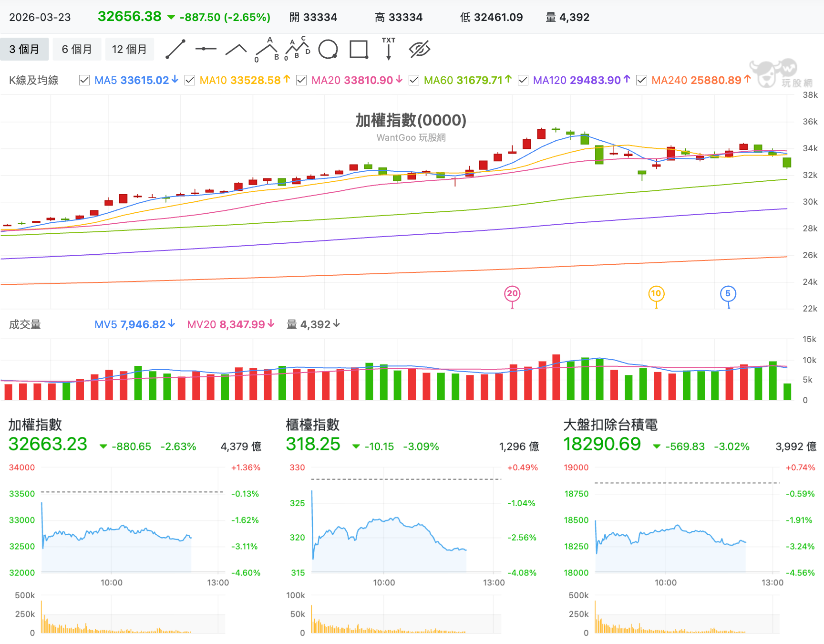Disable the MA240 moving average checkbox

(641, 80)
